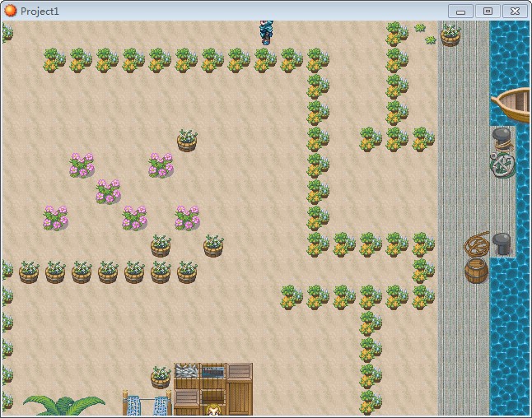Image resolution: width=532 pixels, height=418 pixels.
Task: Click the mooring bollard above the anchor
Action: [502, 138]
